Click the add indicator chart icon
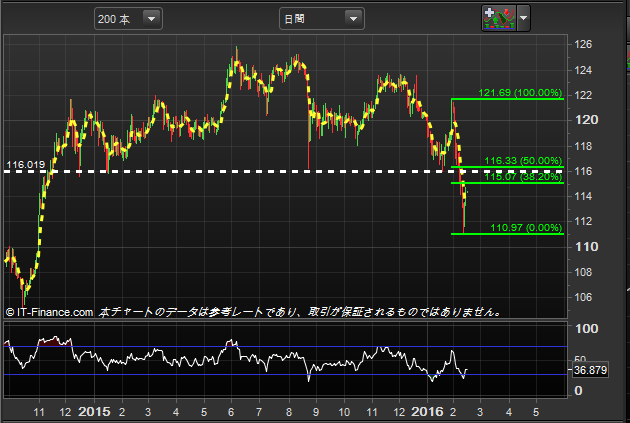This screenshot has width=630, height=423. [499, 18]
